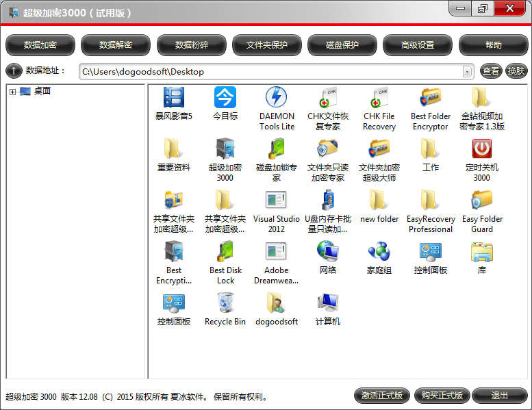Select the 文件夹加密超级大师 icon
The image size is (532, 410).
[x=379, y=149]
